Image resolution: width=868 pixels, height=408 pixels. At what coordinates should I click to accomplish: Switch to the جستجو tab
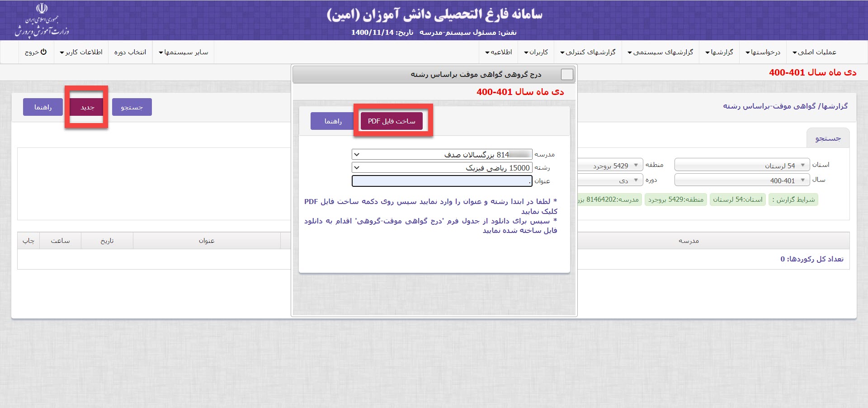pos(828,138)
